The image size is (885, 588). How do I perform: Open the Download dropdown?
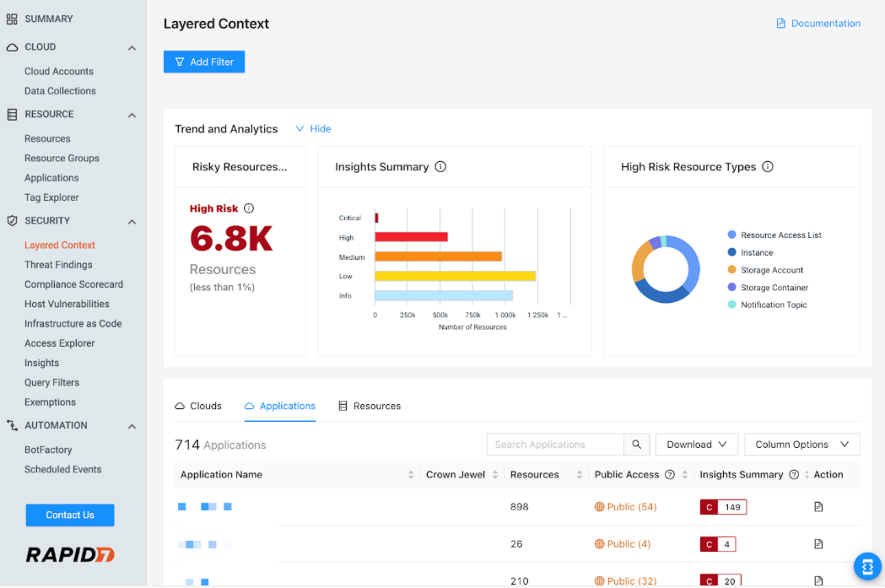click(x=696, y=445)
